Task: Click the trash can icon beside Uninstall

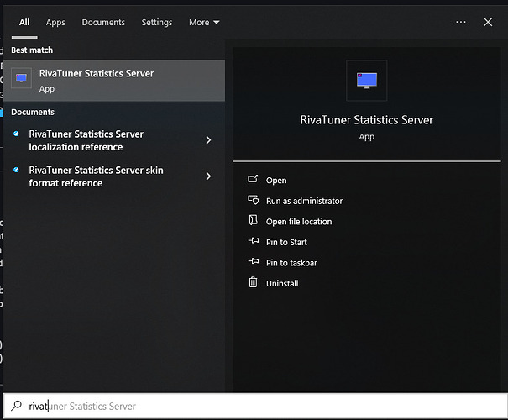Action: 253,282
